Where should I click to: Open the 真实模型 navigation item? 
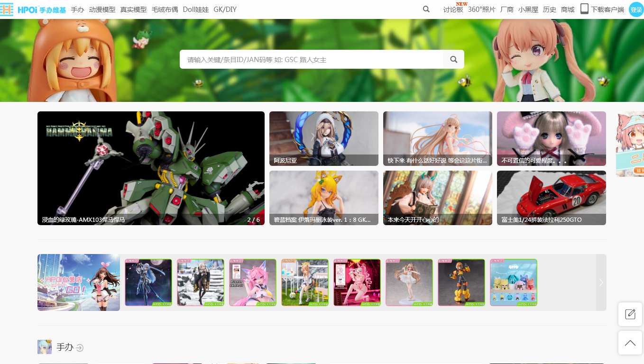click(x=133, y=9)
